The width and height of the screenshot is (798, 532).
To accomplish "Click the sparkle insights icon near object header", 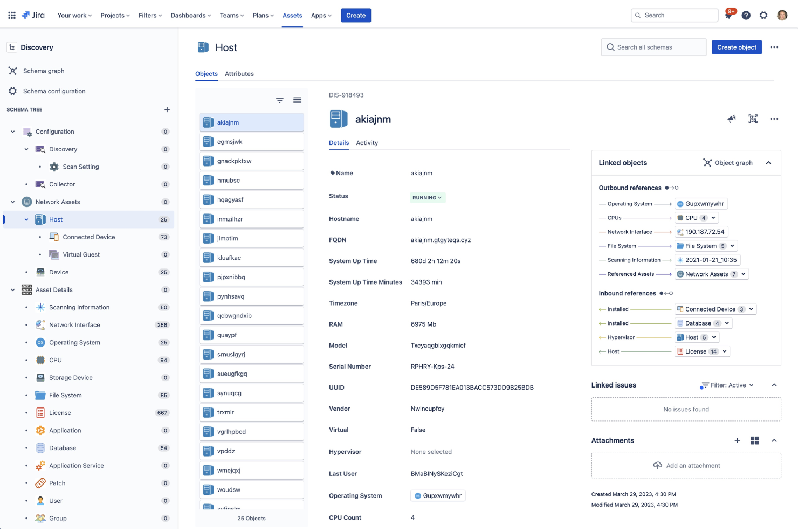I will coord(731,119).
